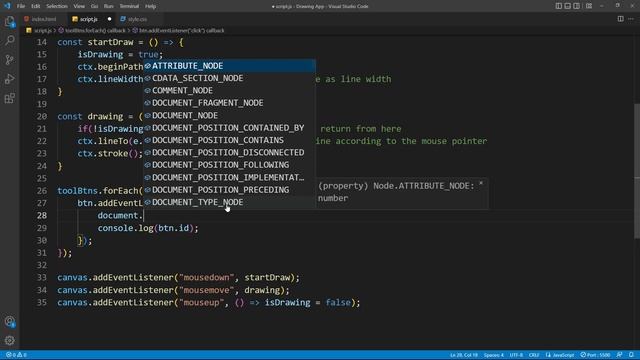Click the CRLF end-of-line selector
The width and height of the screenshot is (640, 360).
pos(534,355)
